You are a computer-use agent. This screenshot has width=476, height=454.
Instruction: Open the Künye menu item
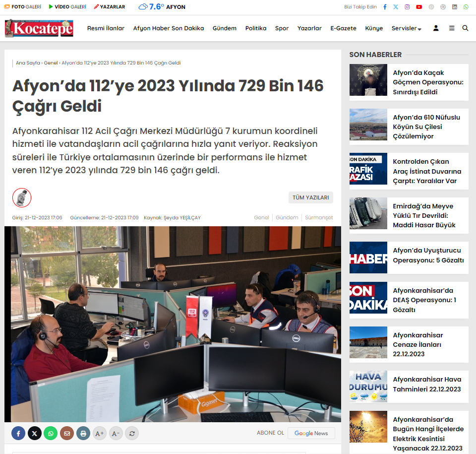(374, 28)
